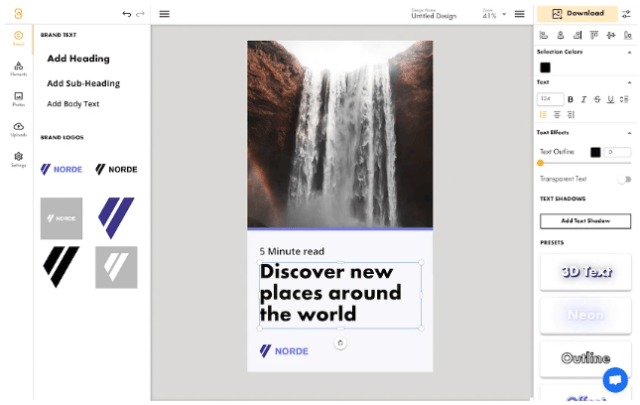Apply strikethrough to selected text
This screenshot has width=640, height=405.
[x=597, y=99]
